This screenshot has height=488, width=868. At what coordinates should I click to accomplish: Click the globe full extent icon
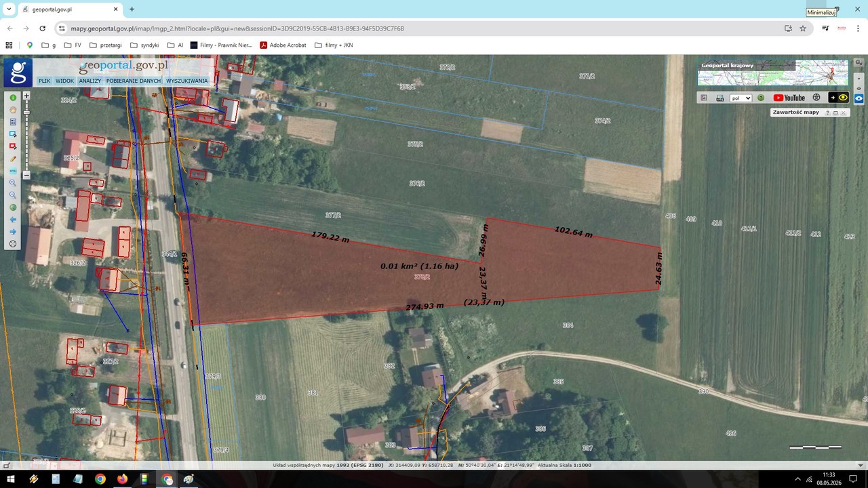tap(13, 207)
